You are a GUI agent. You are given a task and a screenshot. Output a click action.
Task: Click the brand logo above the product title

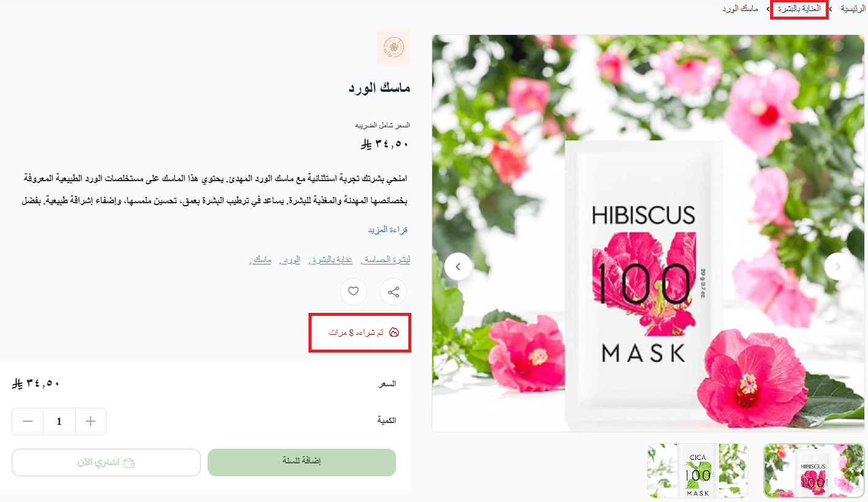click(393, 47)
